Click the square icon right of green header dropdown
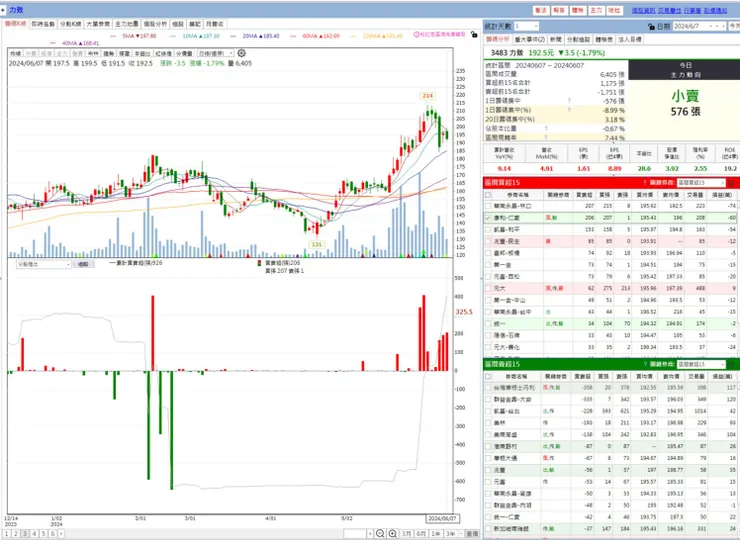Viewport: 740px width, 540px height. pyautogui.click(x=732, y=364)
